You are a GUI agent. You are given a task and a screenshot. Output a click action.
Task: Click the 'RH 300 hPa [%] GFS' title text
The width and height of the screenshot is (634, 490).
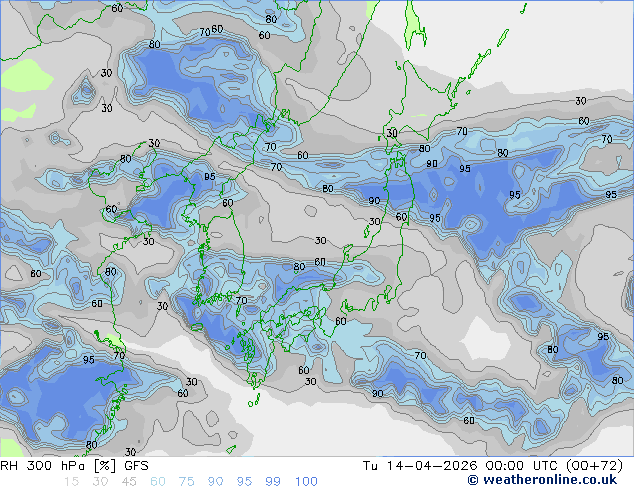click(74, 466)
